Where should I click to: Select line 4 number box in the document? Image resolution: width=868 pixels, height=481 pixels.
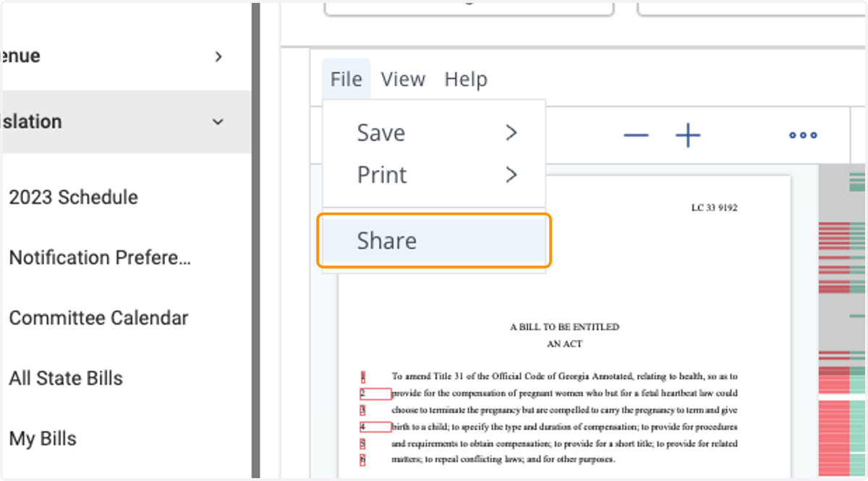coord(375,427)
